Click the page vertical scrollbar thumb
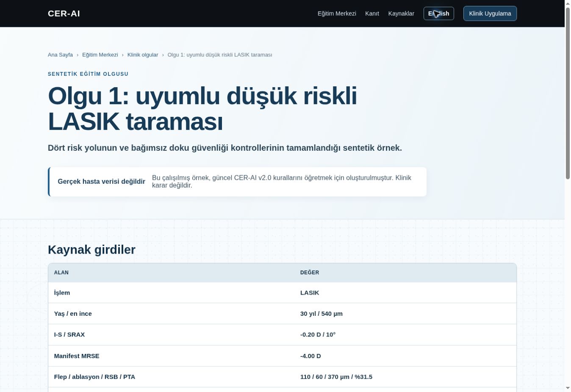Viewport: 571px width, 392px height. [x=568, y=93]
